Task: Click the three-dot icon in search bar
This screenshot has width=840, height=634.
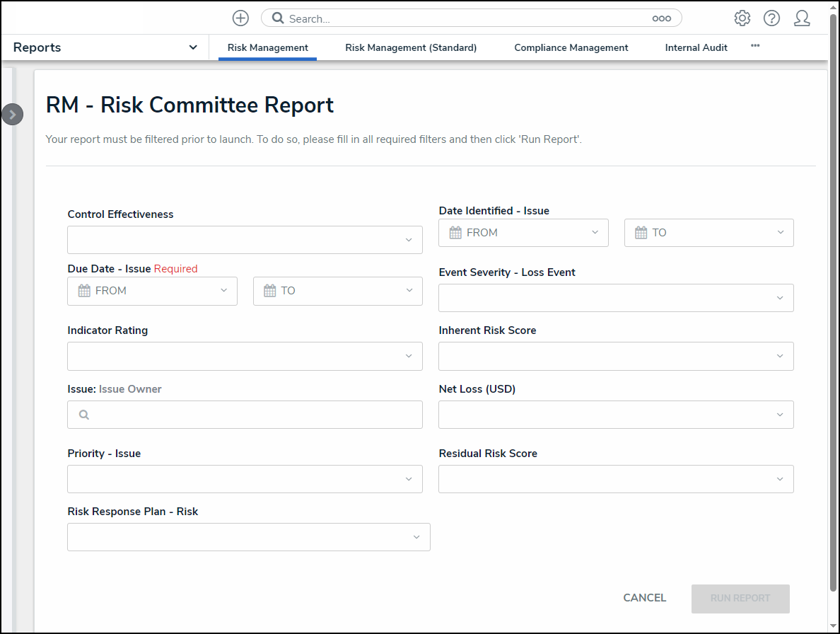Action: (x=661, y=19)
